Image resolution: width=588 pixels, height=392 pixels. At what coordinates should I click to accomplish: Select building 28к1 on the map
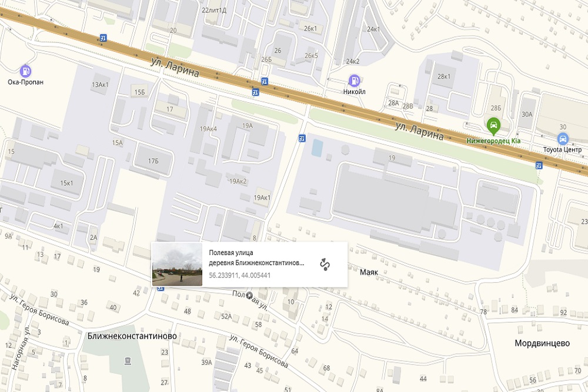443,77
